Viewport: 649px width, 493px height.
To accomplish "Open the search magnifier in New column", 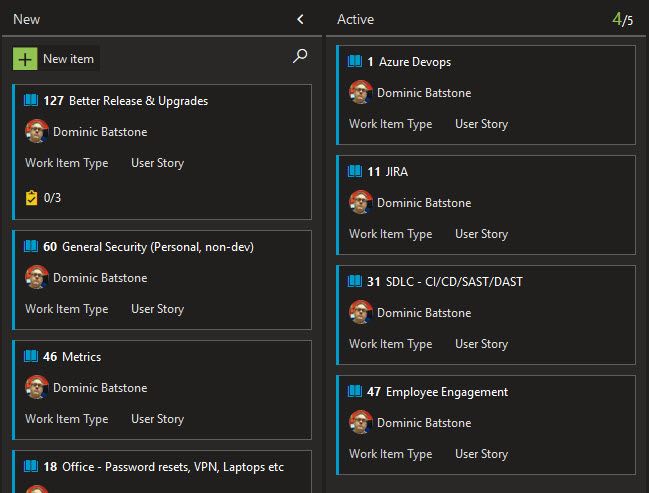I will (x=300, y=56).
